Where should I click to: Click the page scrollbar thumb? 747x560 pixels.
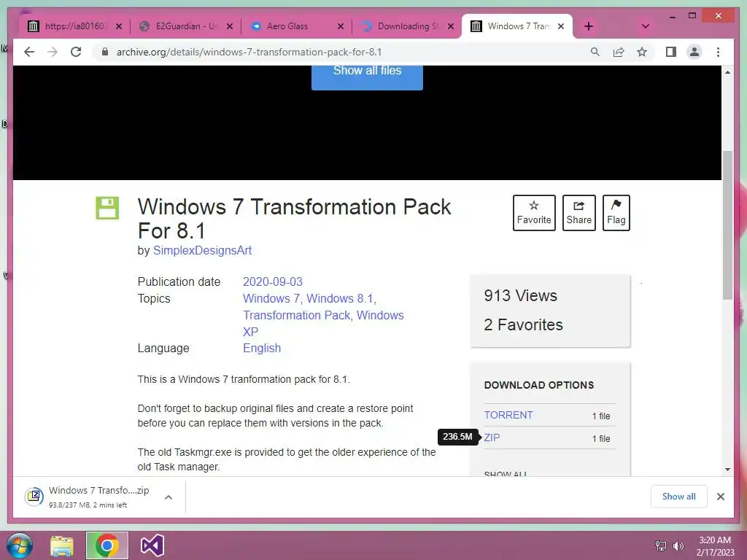coord(727,225)
